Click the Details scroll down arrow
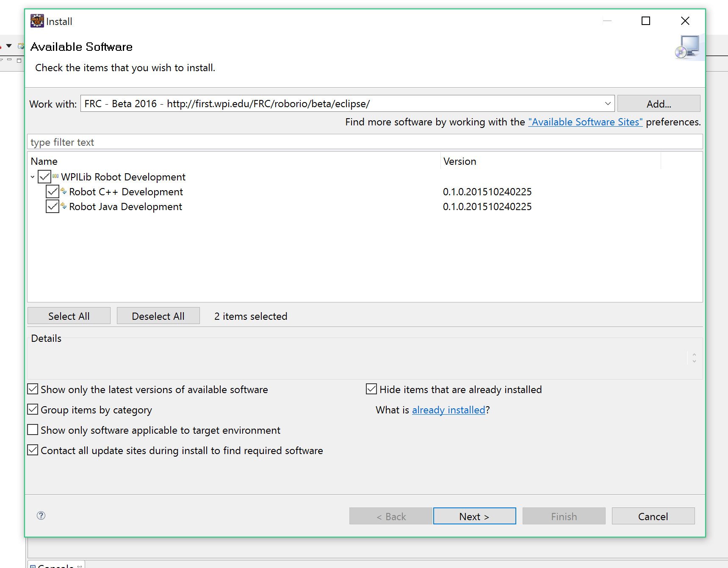 click(694, 361)
